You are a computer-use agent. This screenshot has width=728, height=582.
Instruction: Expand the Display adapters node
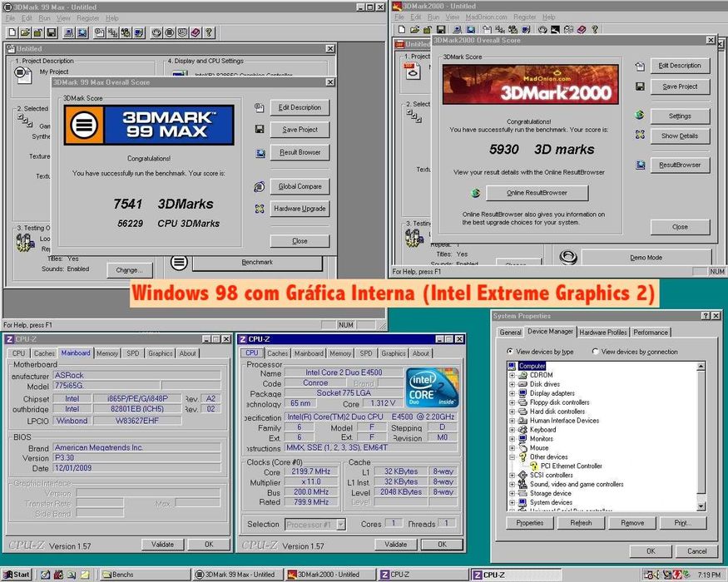(x=513, y=393)
